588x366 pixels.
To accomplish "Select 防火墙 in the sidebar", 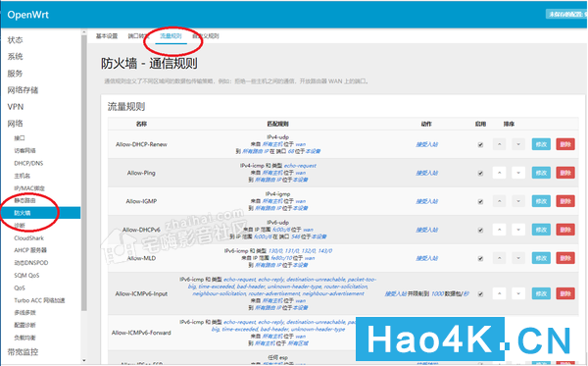I will (40, 213).
